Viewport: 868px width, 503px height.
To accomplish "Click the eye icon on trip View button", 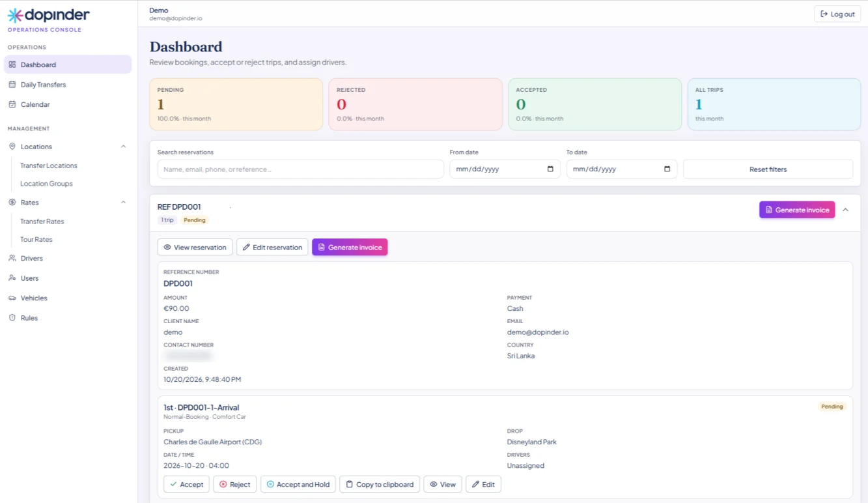I will click(433, 485).
